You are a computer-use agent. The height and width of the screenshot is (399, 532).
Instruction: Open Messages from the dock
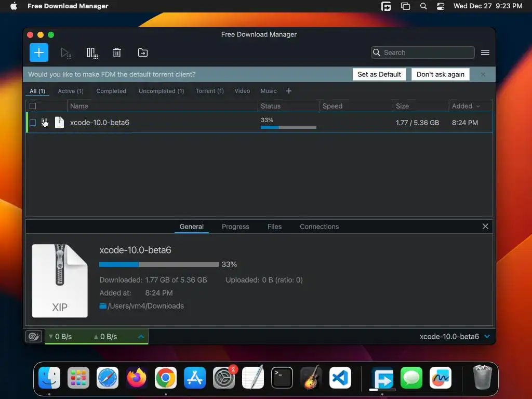411,378
